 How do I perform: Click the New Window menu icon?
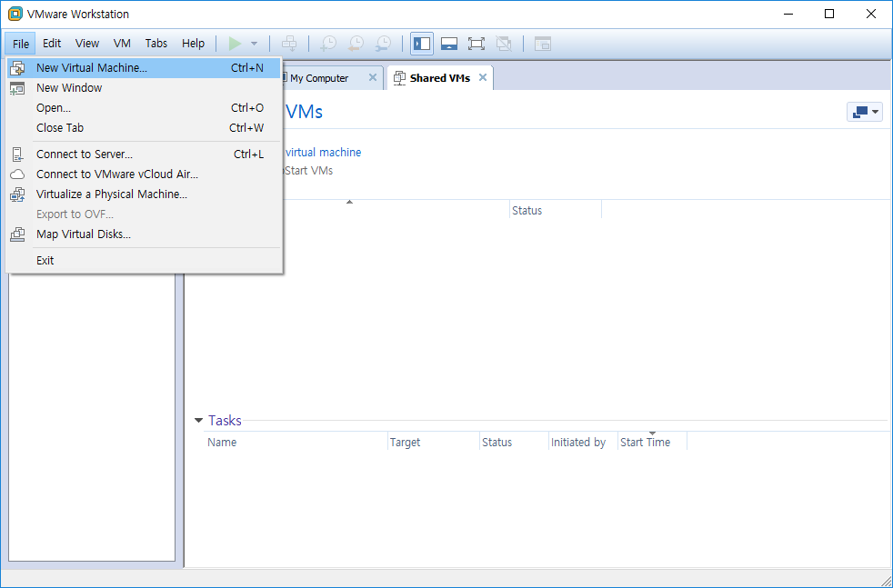point(17,88)
